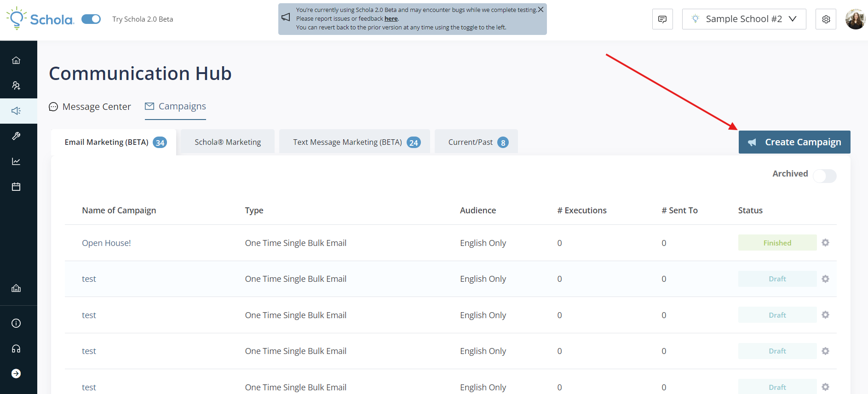Select Current/Past tab

pos(476,142)
